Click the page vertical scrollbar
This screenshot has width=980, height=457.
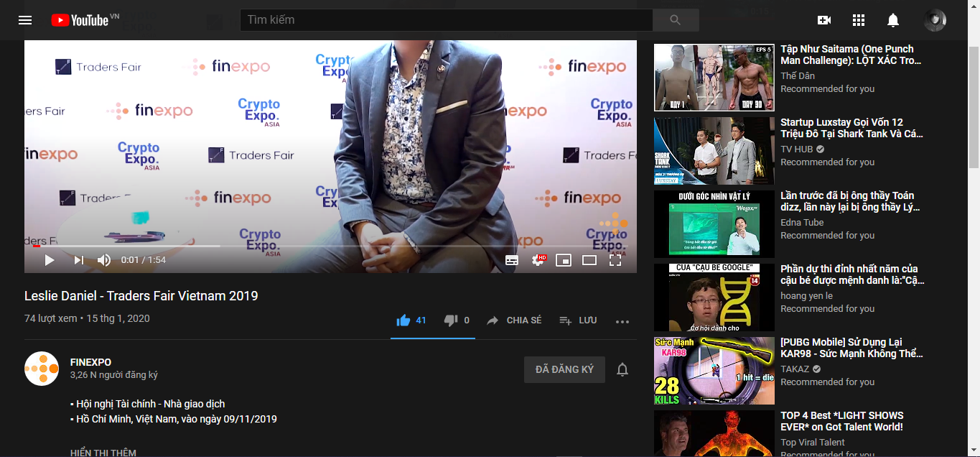coord(974,106)
